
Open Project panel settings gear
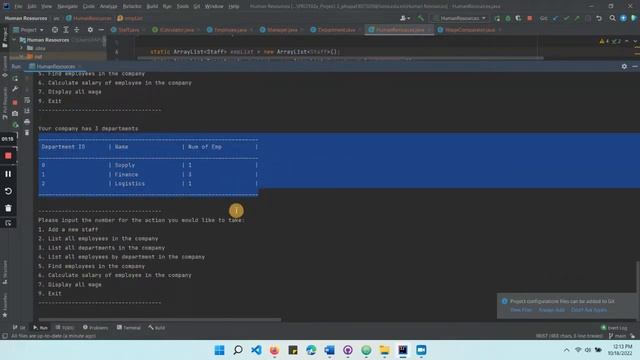click(90, 30)
